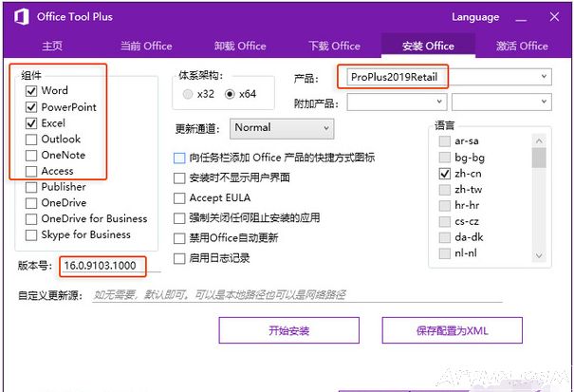The image size is (574, 392).
Task: Expand the second 附加产品 dropdown
Action: (x=502, y=102)
